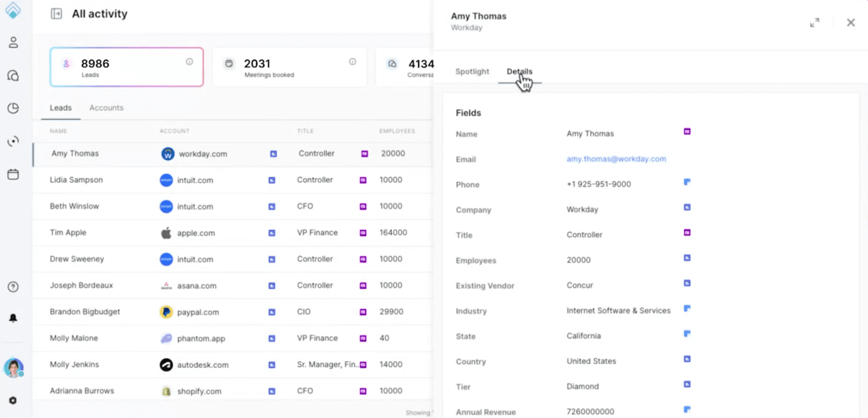Click the TITLE column header

click(x=305, y=131)
